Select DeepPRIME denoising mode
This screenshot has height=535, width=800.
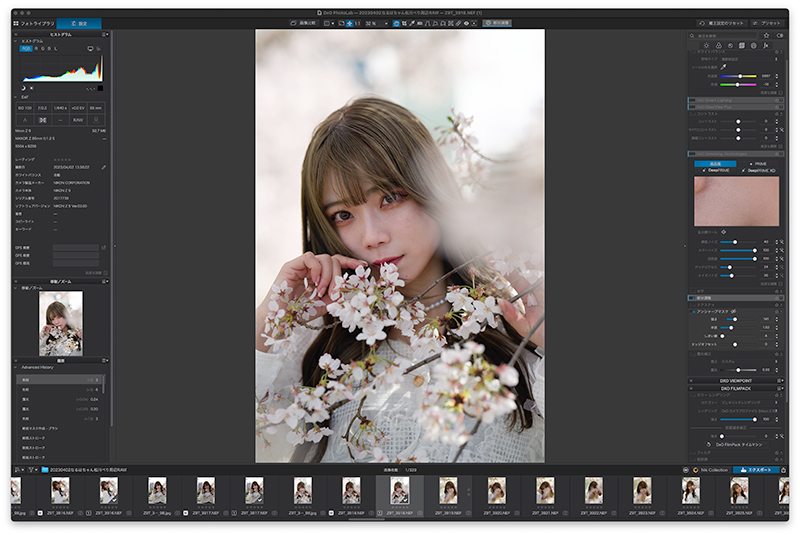pos(716,170)
